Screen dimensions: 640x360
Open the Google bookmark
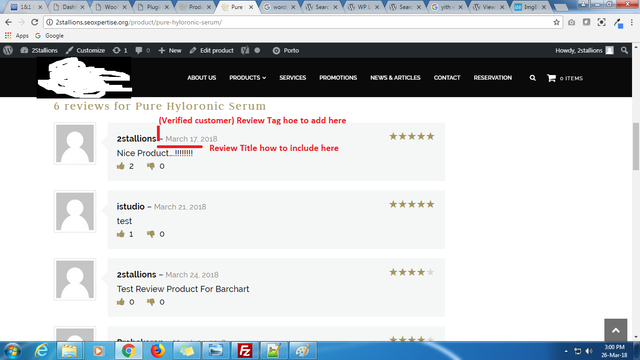[49, 36]
